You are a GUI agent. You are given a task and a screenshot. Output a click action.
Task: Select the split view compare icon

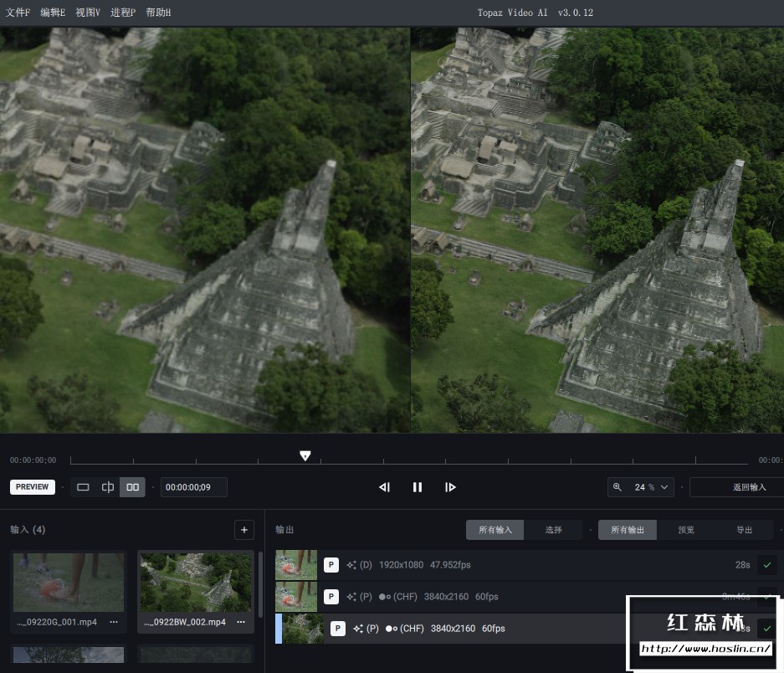coord(108,487)
